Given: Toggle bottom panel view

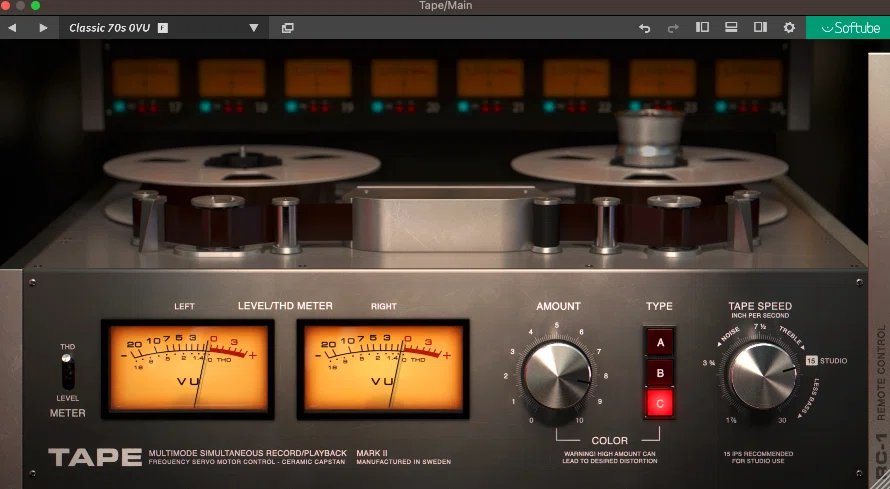Looking at the screenshot, I should [x=731, y=27].
